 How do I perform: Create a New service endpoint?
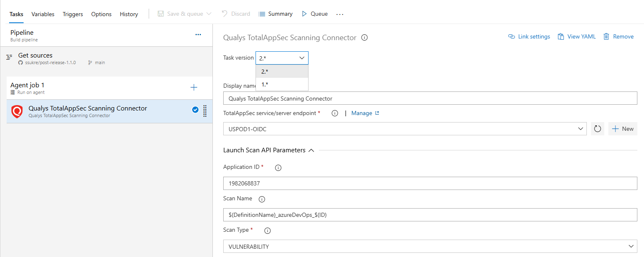[x=622, y=129]
